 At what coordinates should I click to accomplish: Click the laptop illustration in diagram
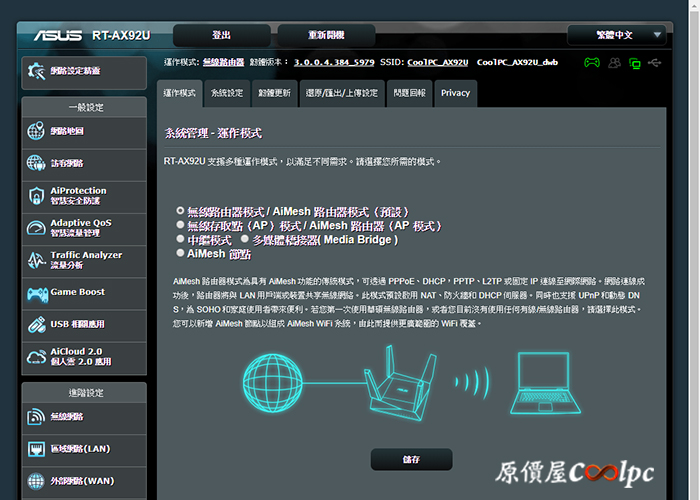coord(546,383)
